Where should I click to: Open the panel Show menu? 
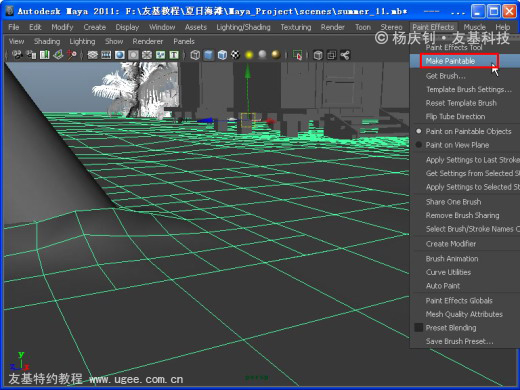click(x=114, y=41)
